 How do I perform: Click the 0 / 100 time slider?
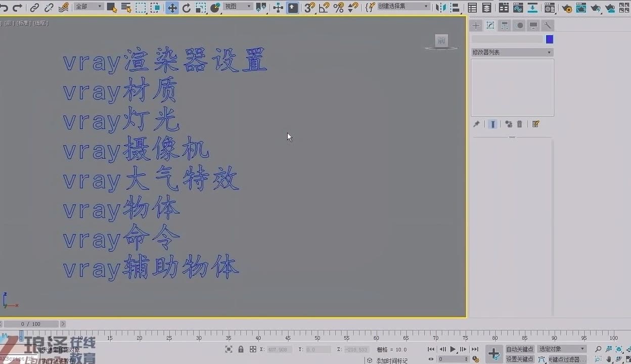(x=30, y=324)
